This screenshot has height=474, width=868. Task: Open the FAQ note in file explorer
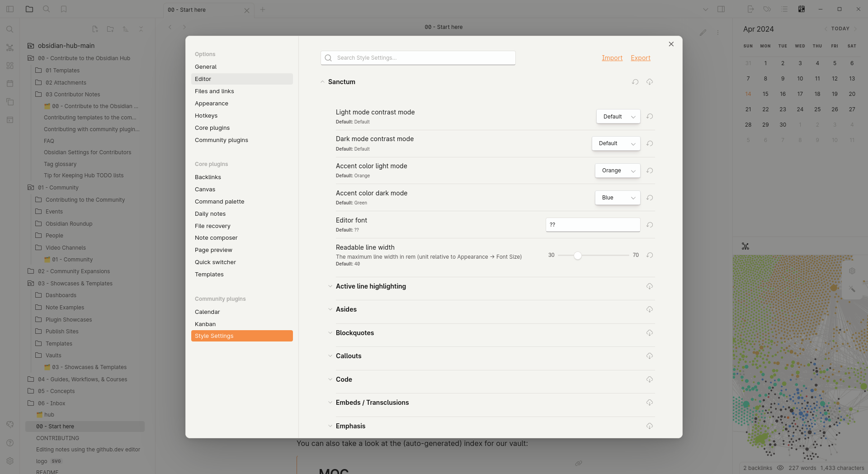(49, 141)
